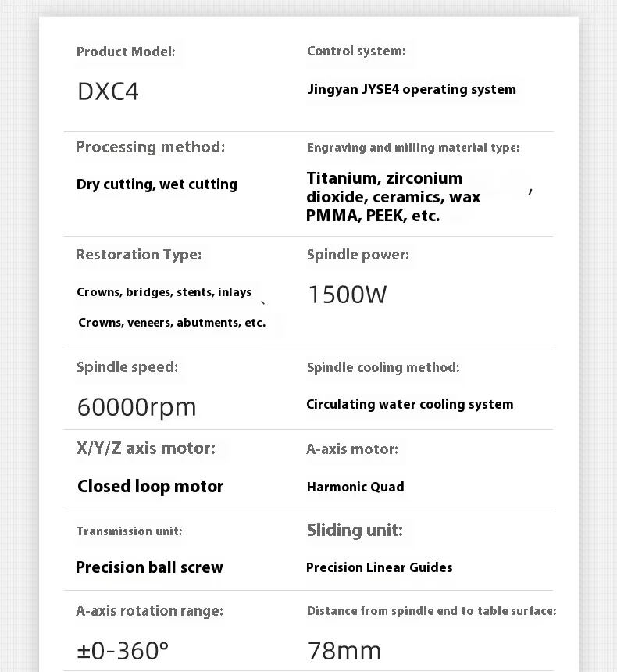Viewport: 617px width, 672px height.
Task: Select the 60000rpm value
Action: (137, 406)
